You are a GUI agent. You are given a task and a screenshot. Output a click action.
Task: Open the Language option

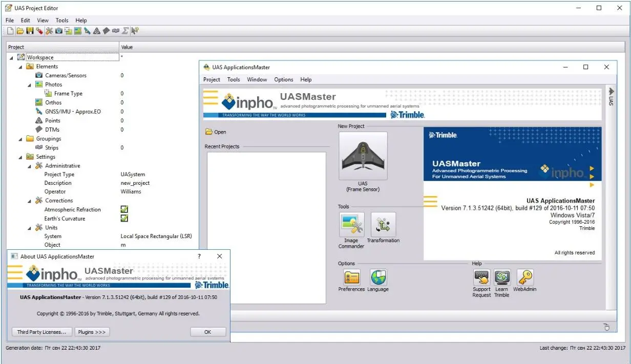[x=378, y=277]
